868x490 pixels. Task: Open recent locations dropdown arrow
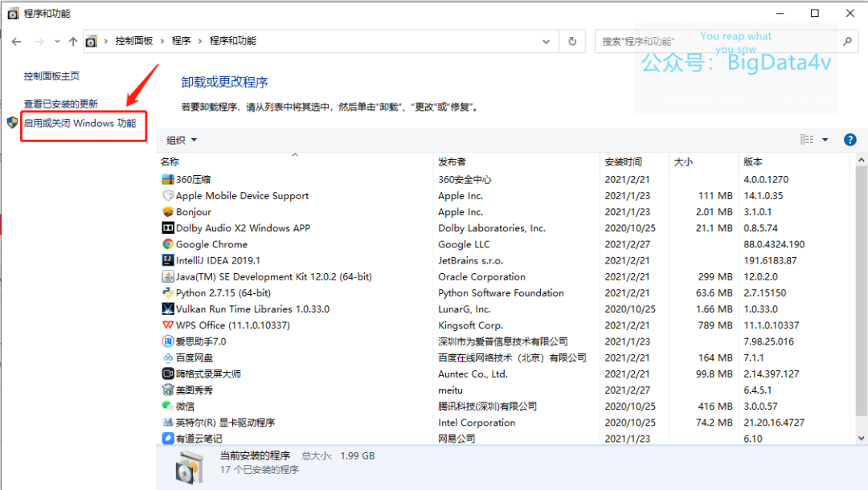[57, 42]
